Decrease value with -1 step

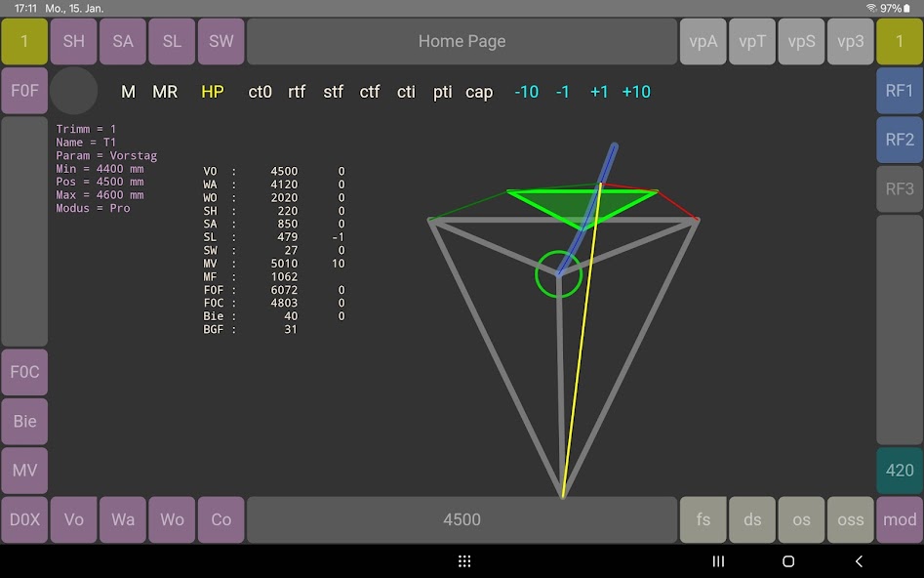click(x=563, y=92)
